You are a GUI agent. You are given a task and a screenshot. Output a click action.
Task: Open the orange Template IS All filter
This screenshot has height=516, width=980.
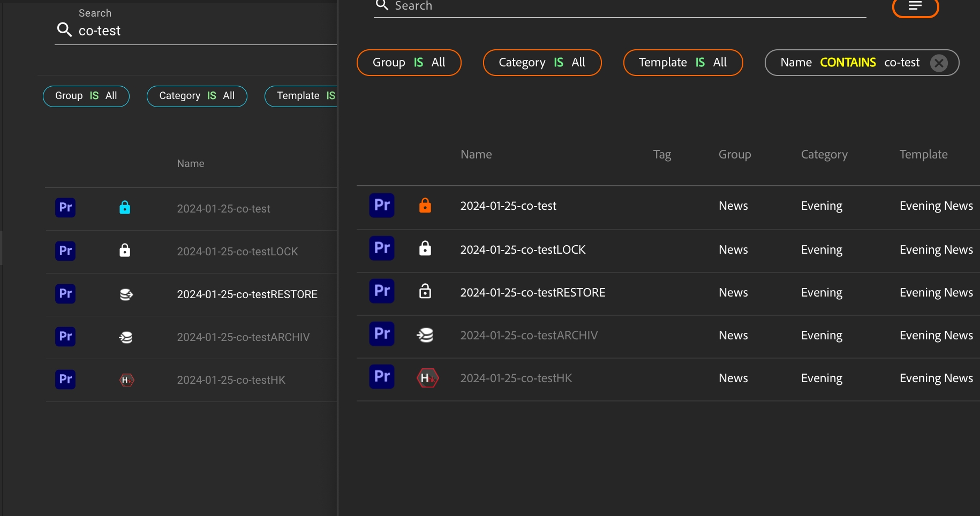683,63
